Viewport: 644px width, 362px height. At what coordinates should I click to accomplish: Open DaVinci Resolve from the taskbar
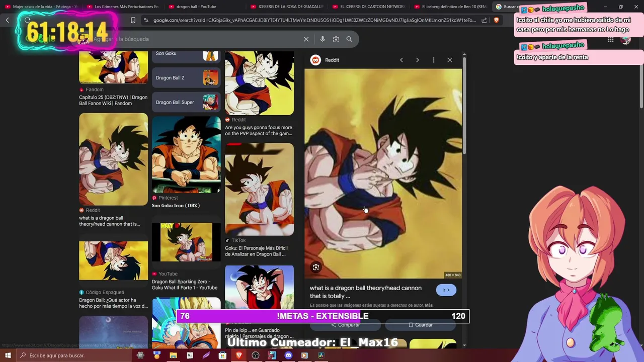click(x=321, y=355)
